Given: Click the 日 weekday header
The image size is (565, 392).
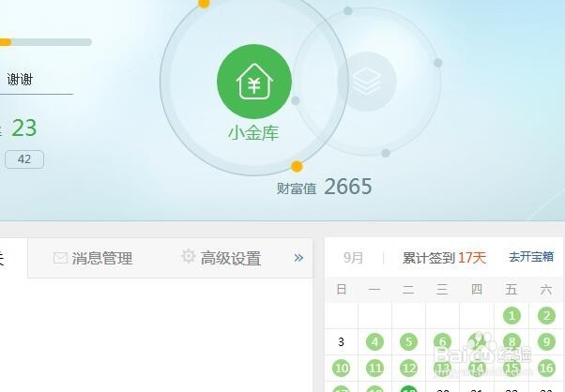Looking at the screenshot, I should coord(342,289).
